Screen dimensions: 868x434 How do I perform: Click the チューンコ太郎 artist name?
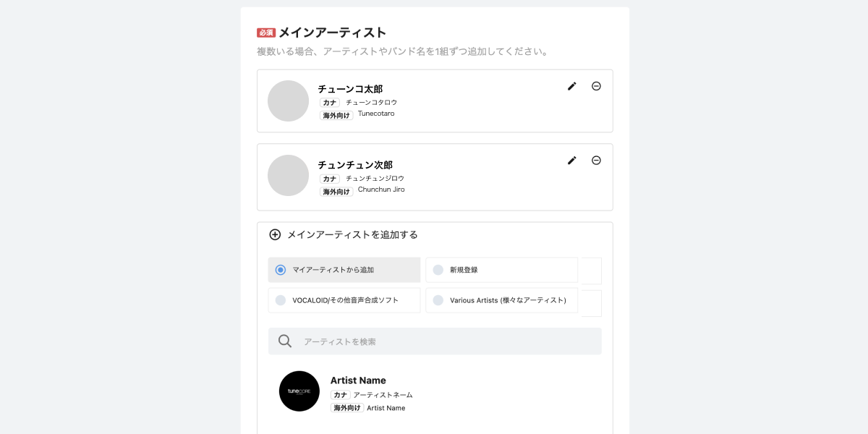[350, 89]
